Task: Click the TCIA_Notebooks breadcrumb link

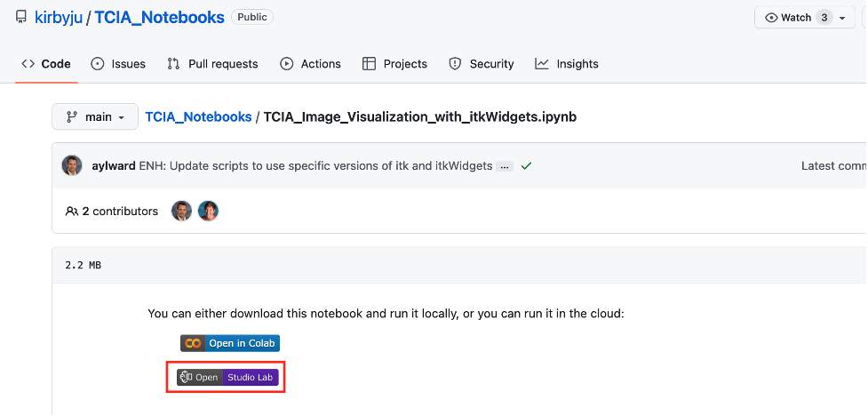Action: (198, 116)
